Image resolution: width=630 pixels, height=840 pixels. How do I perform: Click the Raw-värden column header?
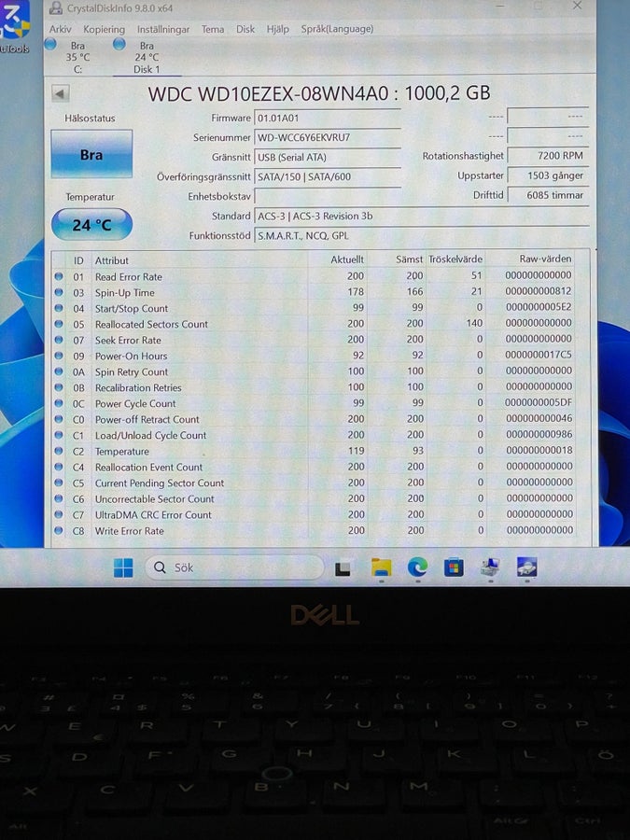[545, 259]
